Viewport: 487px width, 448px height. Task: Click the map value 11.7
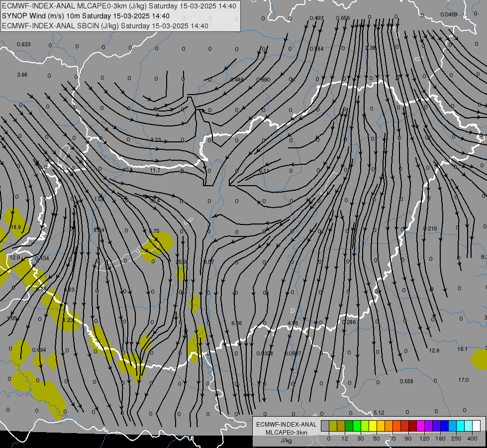click(155, 170)
